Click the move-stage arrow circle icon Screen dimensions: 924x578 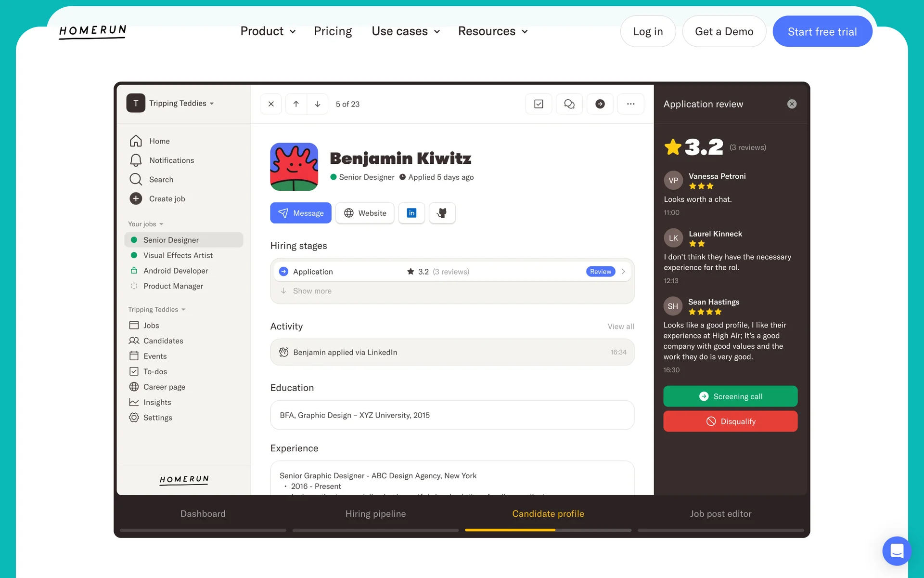(600, 104)
